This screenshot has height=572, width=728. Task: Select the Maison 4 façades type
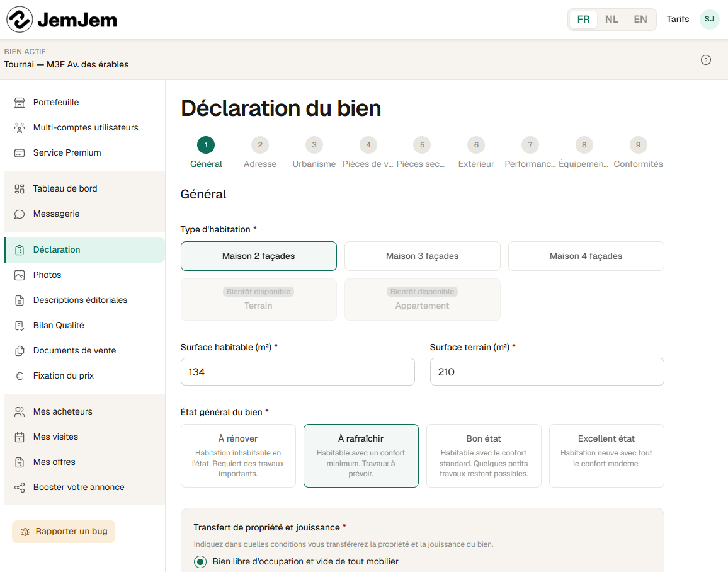coord(586,256)
